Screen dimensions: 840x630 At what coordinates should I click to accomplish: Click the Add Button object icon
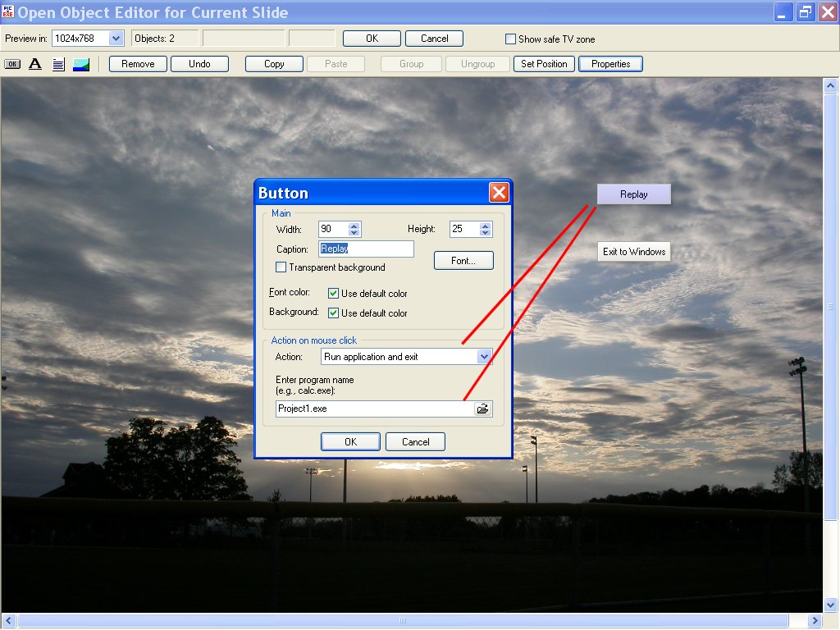pos(12,64)
